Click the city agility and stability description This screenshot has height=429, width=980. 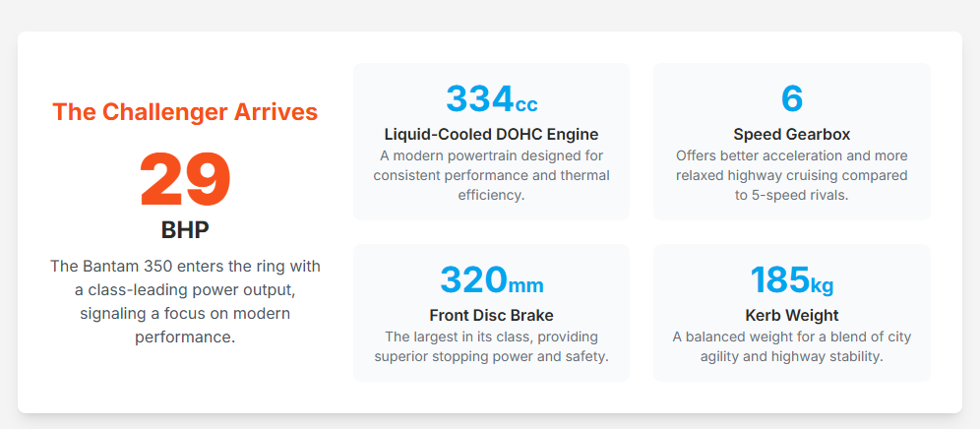pos(792,346)
